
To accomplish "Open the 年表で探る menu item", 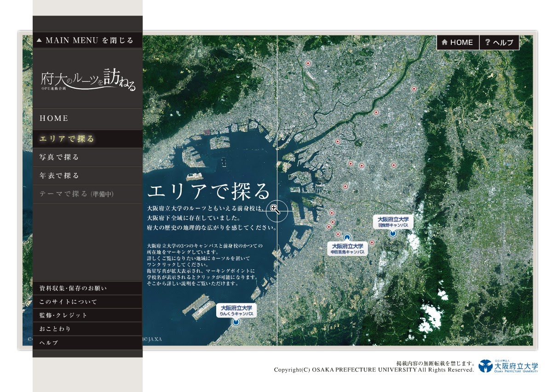I will (87, 175).
